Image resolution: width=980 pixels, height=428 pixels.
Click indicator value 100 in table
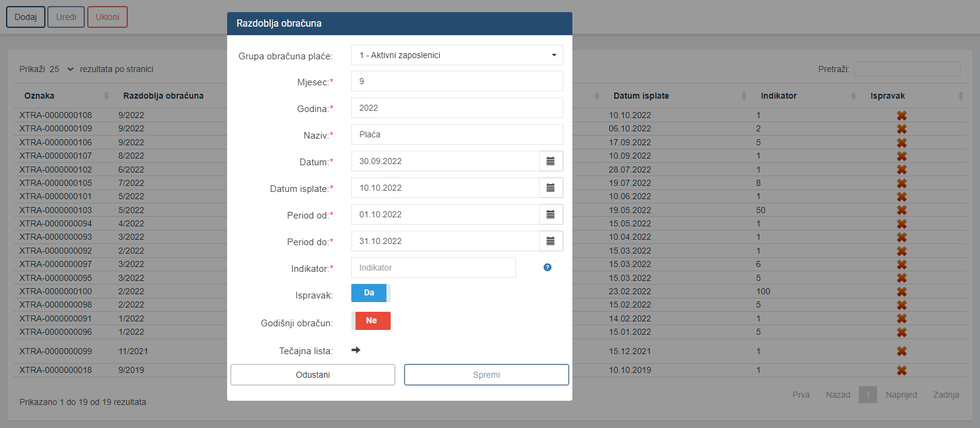763,291
